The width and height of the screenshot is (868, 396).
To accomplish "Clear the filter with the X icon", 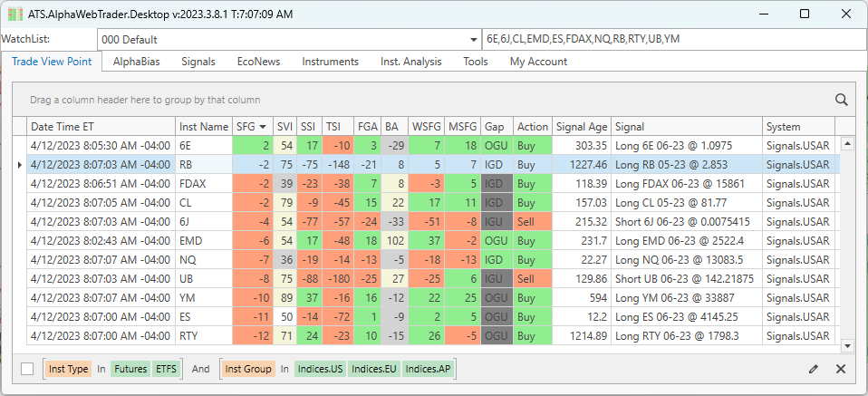I will coord(841,369).
